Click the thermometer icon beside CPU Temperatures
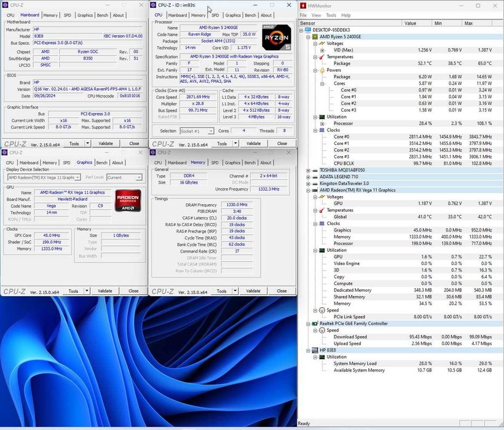The height and width of the screenshot is (430, 504). [322, 57]
